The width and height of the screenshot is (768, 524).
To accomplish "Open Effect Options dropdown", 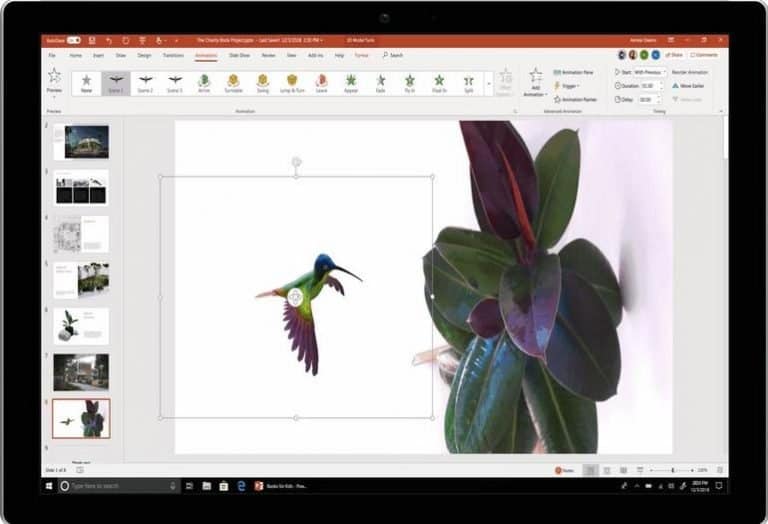I will [x=505, y=82].
